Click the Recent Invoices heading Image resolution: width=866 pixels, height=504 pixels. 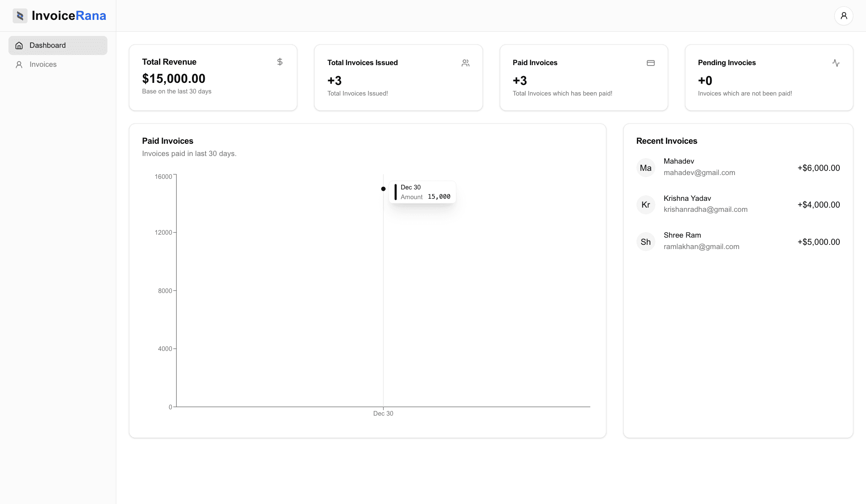(666, 141)
